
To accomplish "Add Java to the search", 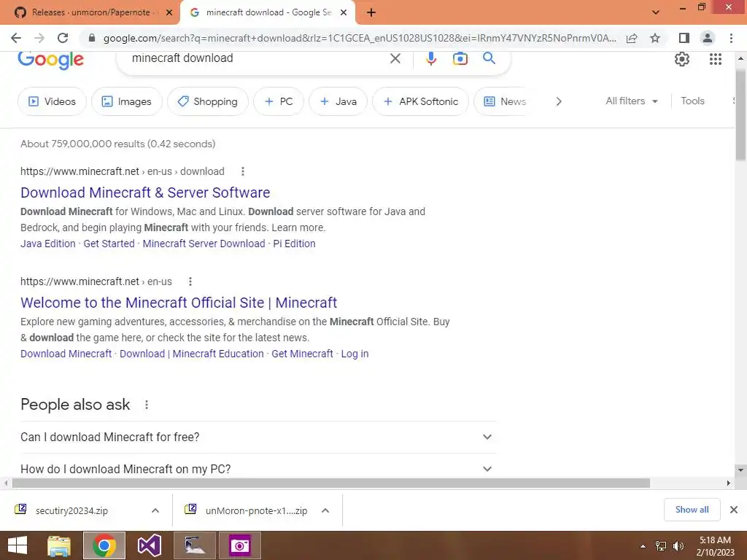I will point(338,101).
